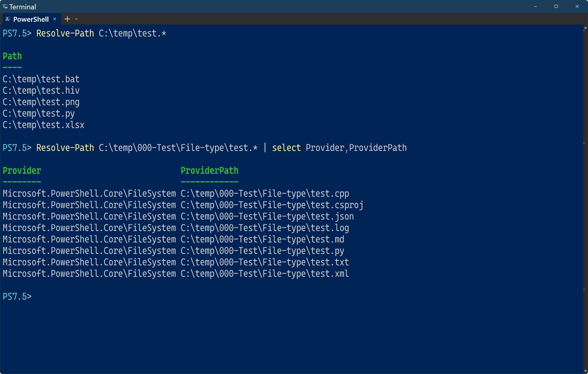The height and width of the screenshot is (374, 588).
Task: Expand the new tab profile dropdown chevron
Action: [76, 19]
